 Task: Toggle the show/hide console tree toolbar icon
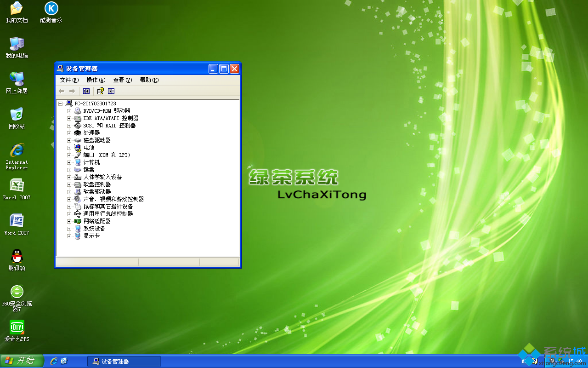pyautogui.click(x=86, y=91)
